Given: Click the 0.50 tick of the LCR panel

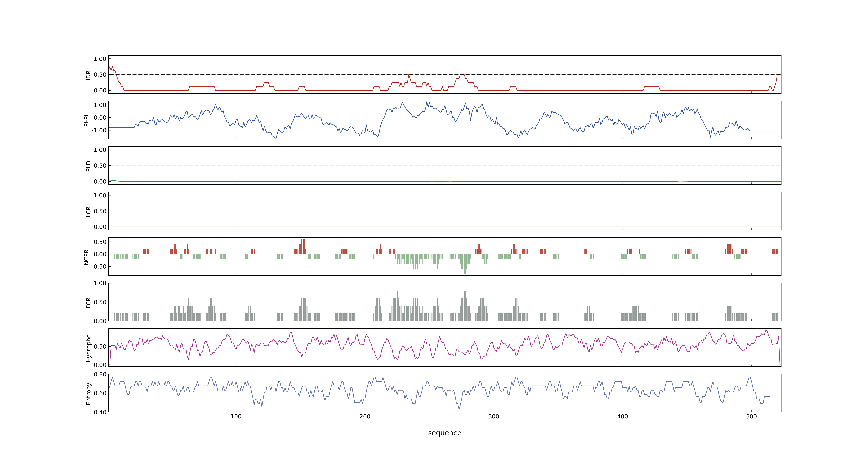Looking at the screenshot, I should point(100,211).
